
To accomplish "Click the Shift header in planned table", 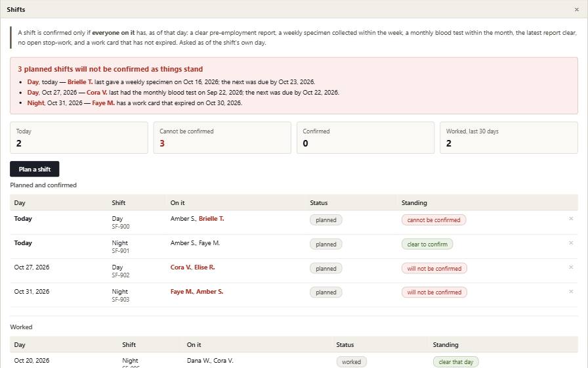I will (x=119, y=203).
